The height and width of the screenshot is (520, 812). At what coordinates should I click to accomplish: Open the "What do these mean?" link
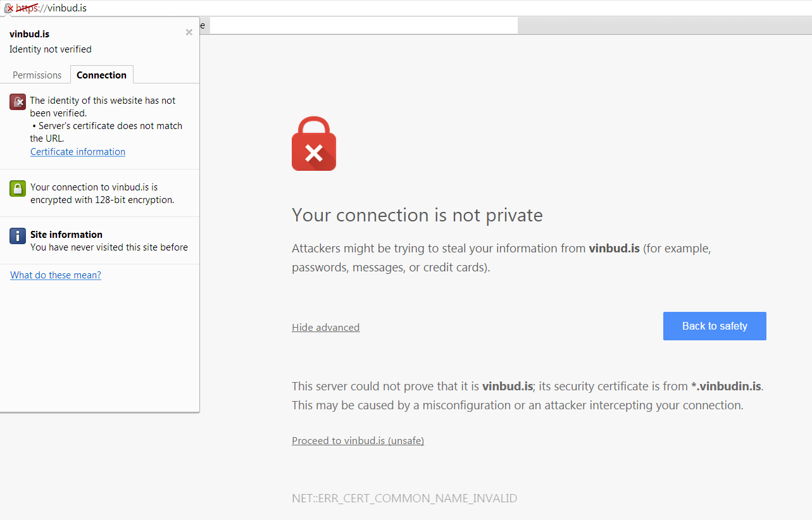pos(56,275)
